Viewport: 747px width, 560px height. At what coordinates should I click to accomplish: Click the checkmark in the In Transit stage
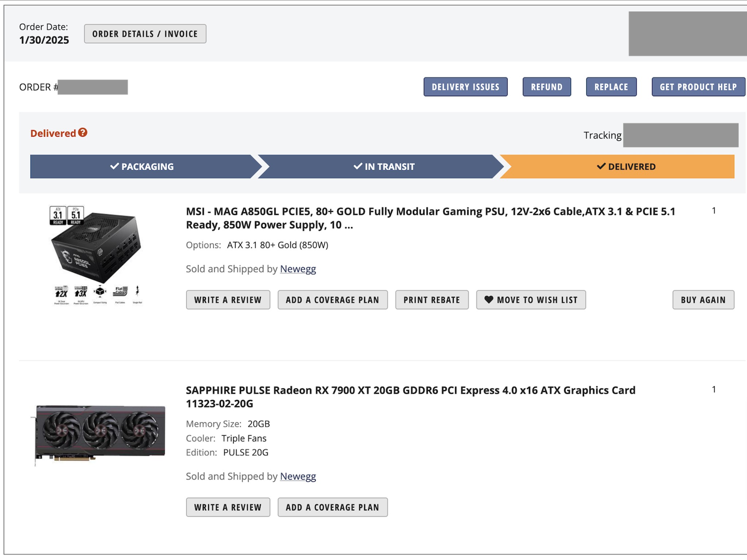click(357, 166)
